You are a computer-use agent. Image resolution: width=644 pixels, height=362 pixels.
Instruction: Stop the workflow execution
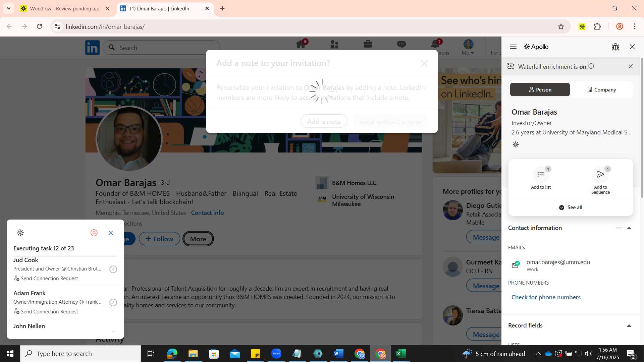click(x=94, y=233)
